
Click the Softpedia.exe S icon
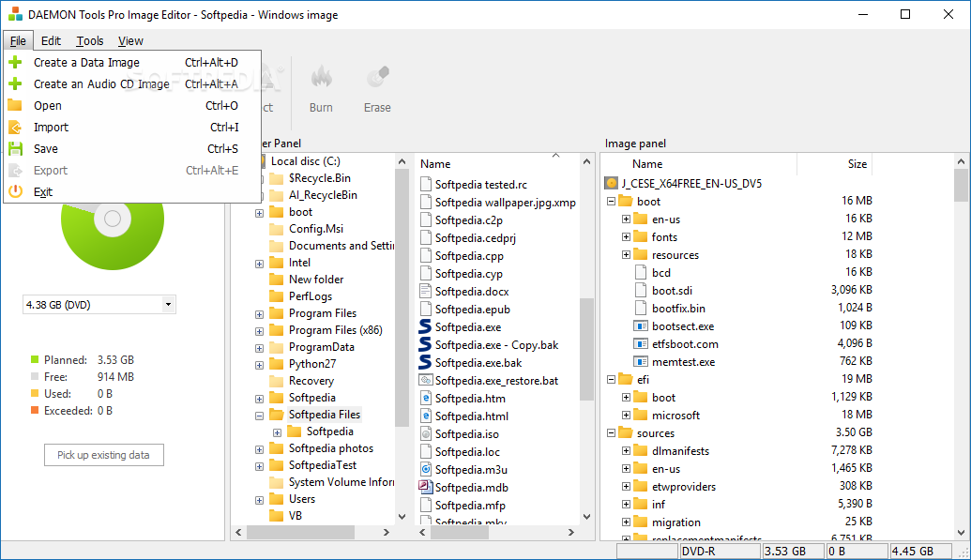tap(425, 326)
